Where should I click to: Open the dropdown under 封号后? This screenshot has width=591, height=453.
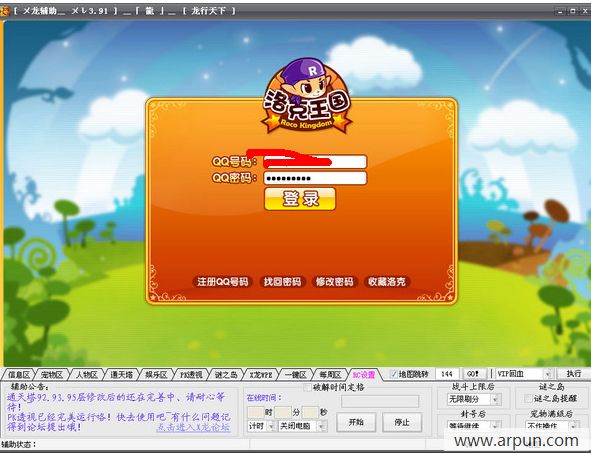(x=495, y=426)
